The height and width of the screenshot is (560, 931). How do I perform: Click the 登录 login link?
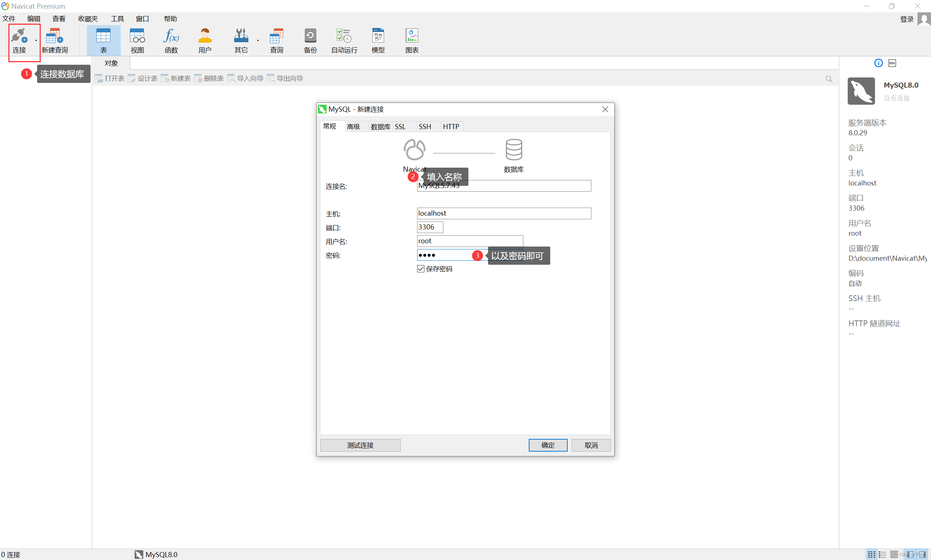coord(907,19)
